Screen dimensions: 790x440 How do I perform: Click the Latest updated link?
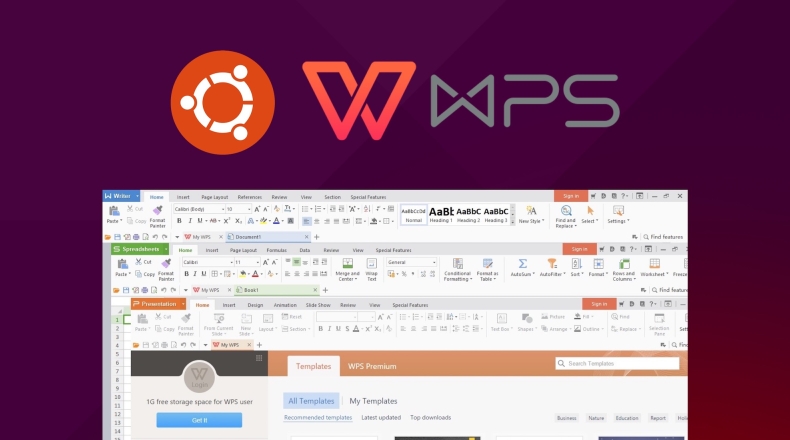tap(381, 417)
